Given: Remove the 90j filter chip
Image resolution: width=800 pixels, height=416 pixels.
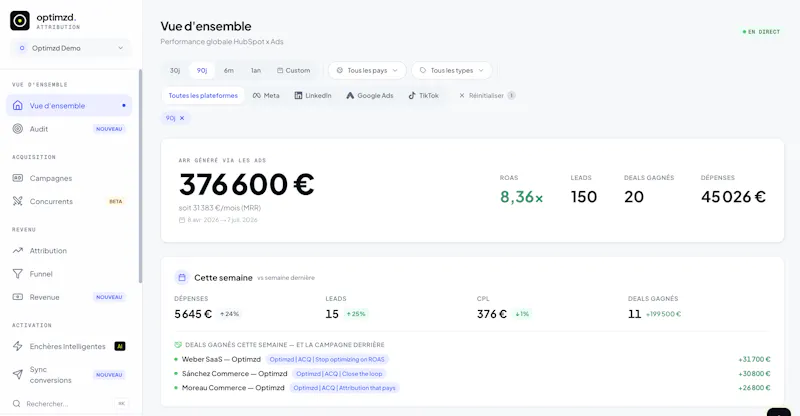Looking at the screenshot, I should [x=182, y=118].
